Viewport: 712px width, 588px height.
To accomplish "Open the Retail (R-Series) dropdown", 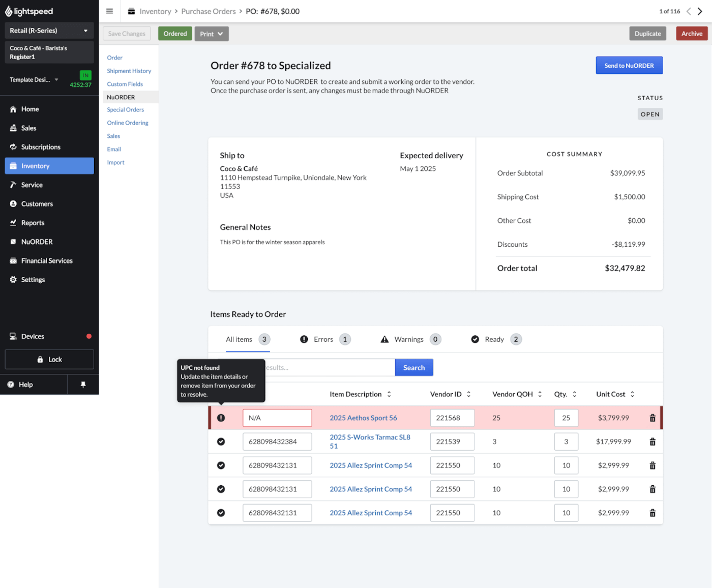I will tap(49, 31).
